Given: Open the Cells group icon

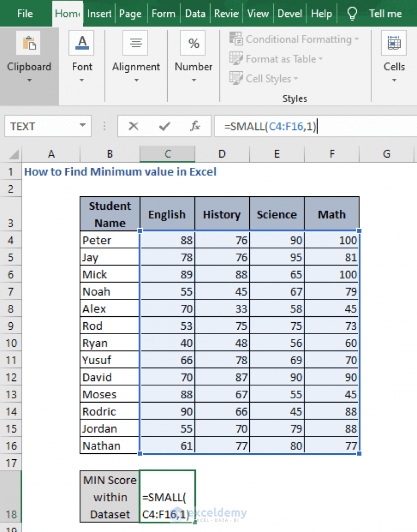Looking at the screenshot, I should (394, 43).
